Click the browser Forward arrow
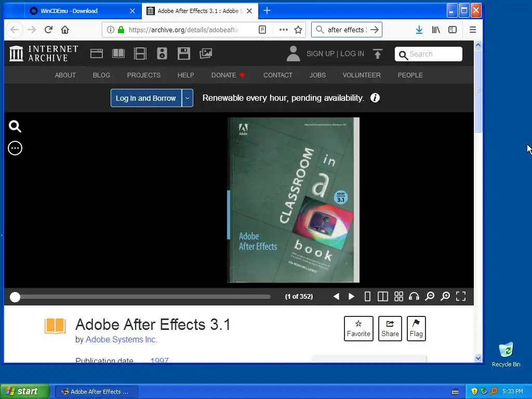 32,30
